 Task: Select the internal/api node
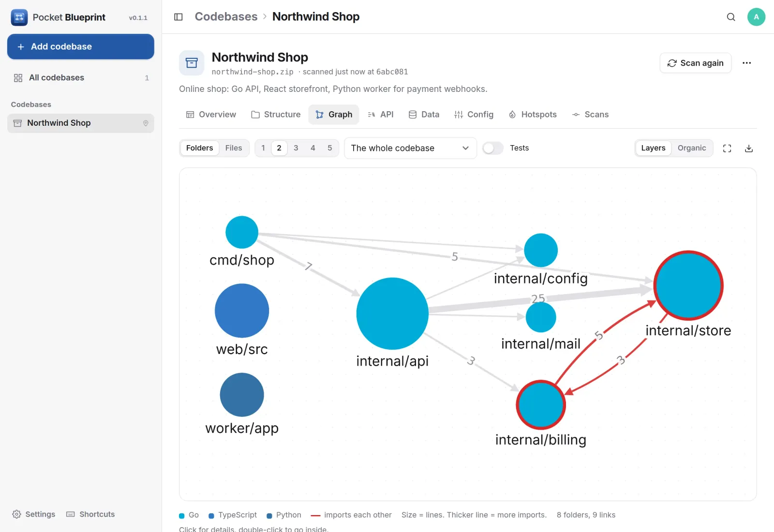[392, 313]
